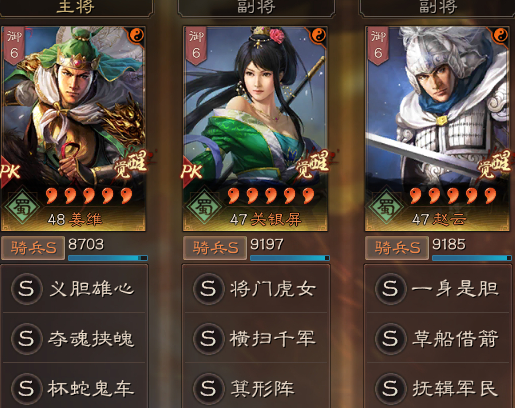Click the 觉醒 awakening stamp on 赵云's card

click(x=495, y=164)
